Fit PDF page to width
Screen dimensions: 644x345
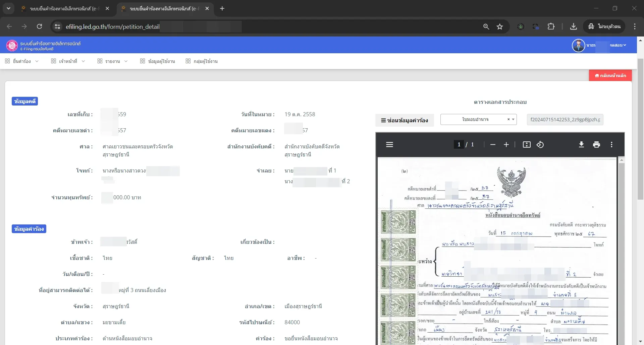click(527, 145)
